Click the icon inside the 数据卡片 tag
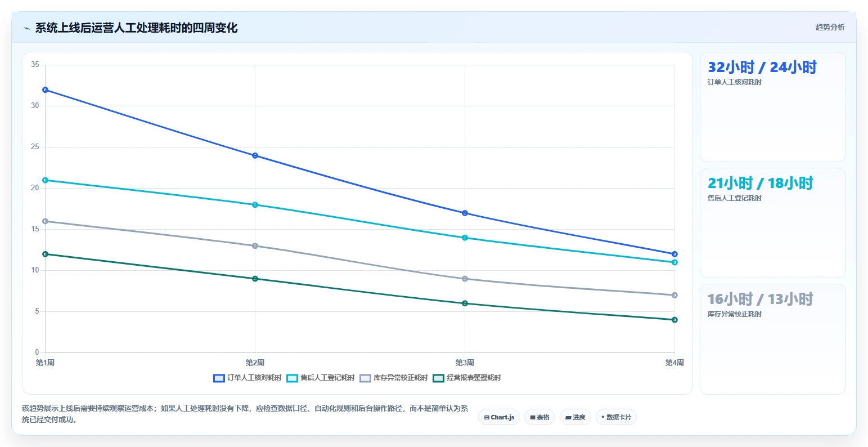The height and width of the screenshot is (447, 868). pos(603,417)
